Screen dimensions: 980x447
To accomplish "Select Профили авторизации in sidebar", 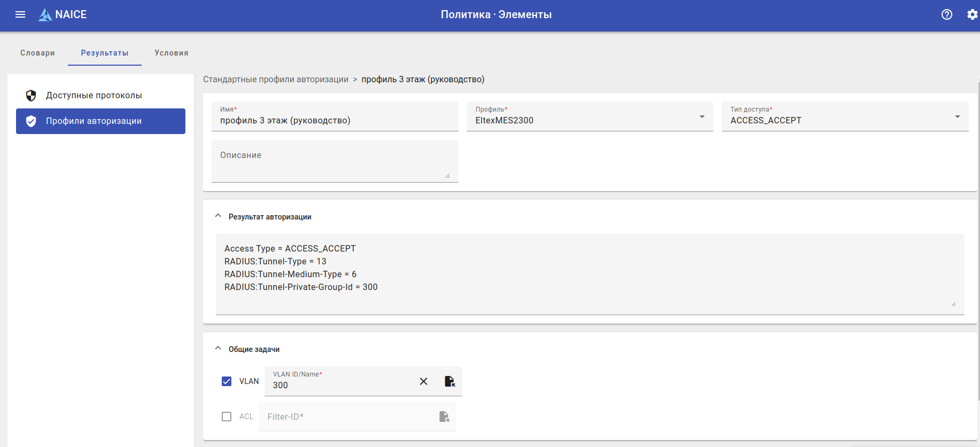I will [100, 121].
